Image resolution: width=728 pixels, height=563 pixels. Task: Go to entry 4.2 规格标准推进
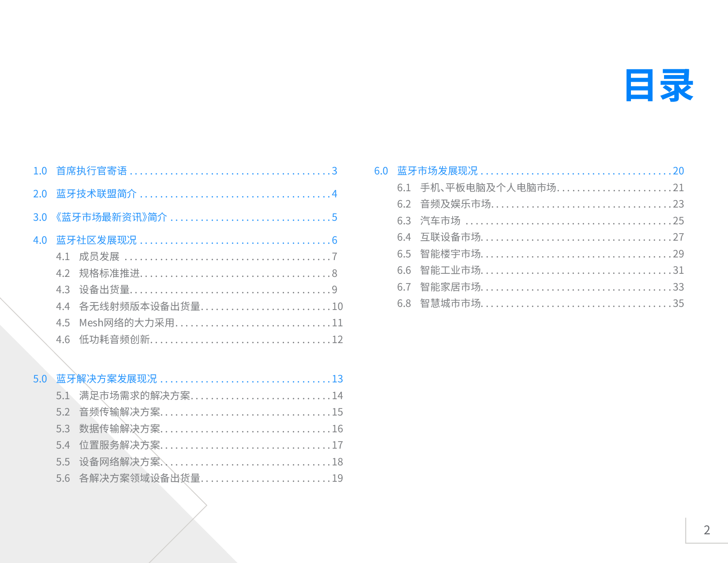pos(197,273)
